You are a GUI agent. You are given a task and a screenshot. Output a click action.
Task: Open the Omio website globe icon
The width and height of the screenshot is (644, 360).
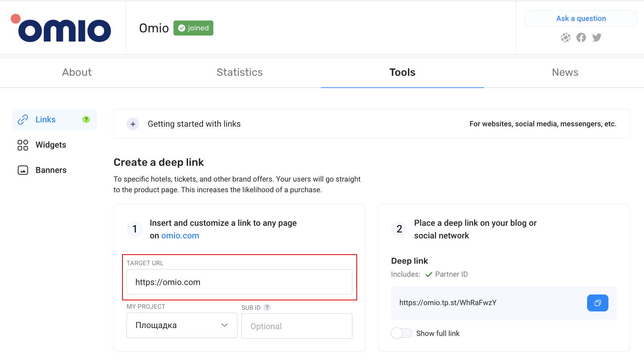click(x=566, y=37)
